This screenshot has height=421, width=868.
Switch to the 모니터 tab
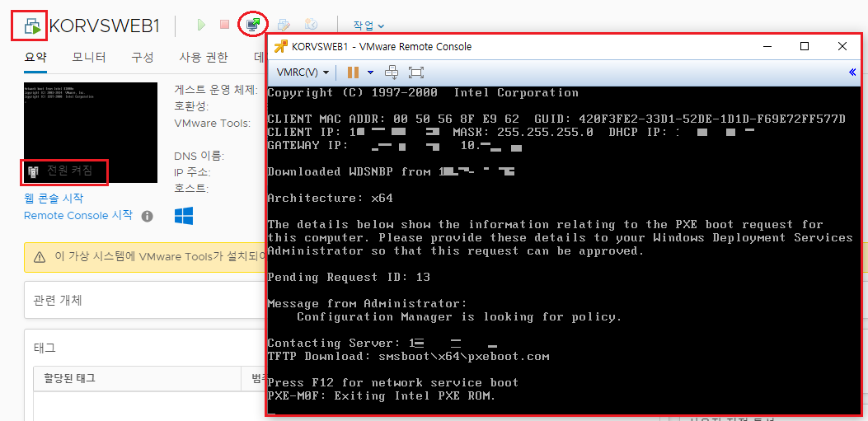tap(88, 57)
